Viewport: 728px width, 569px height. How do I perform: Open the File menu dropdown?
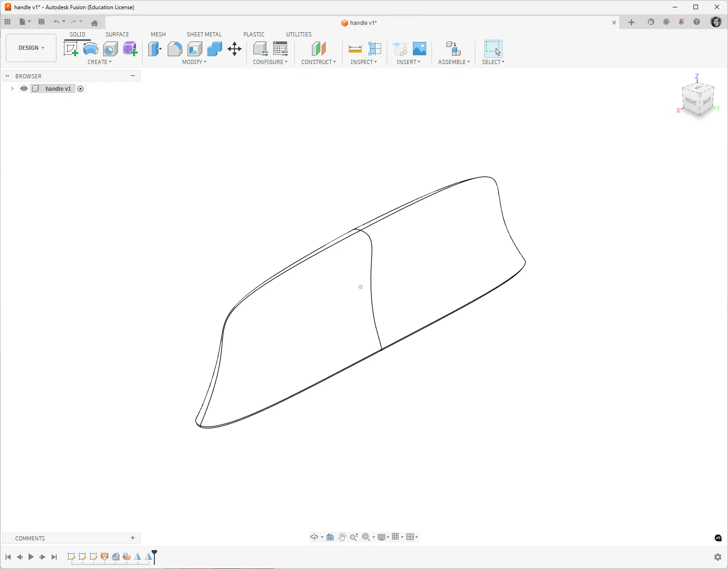[x=25, y=22]
